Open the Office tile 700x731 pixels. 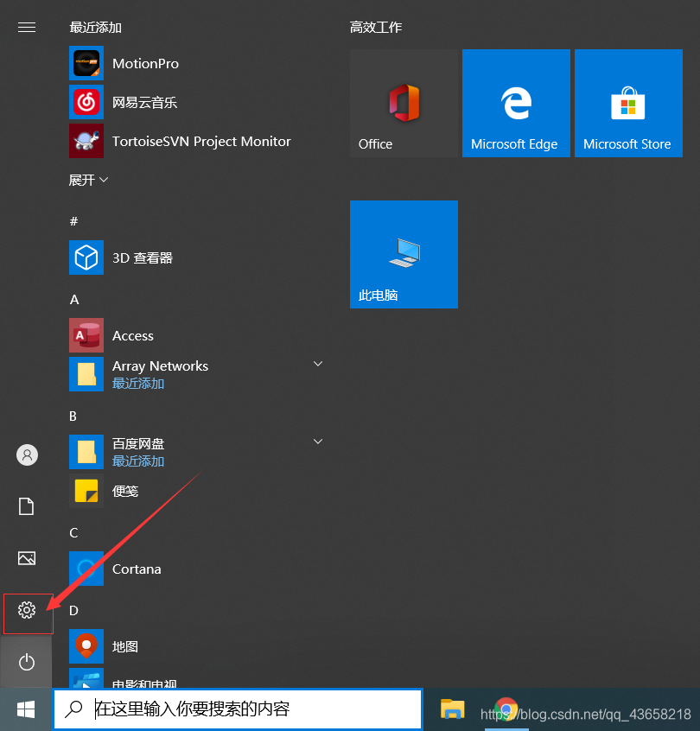tap(404, 103)
